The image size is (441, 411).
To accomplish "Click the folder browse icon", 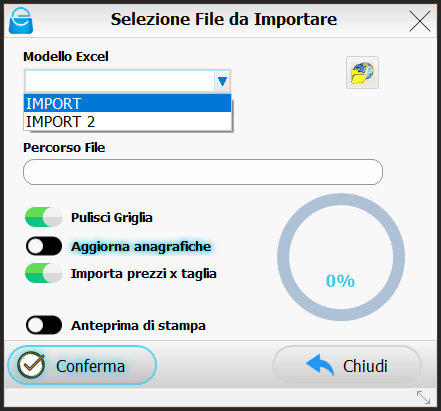I will [362, 73].
